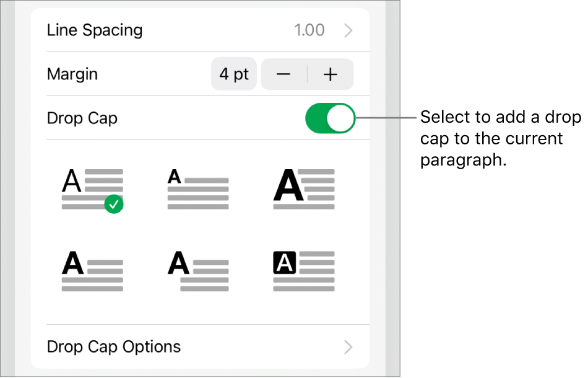
Task: Click the Drop Cap label text
Action: 82,118
